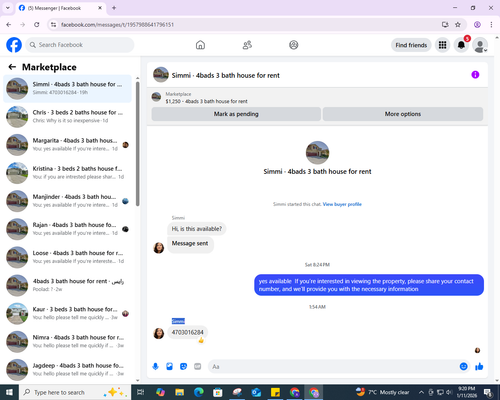Click the Hi, is this available? message
Image resolution: width=500 pixels, height=400 pixels.
point(196,229)
